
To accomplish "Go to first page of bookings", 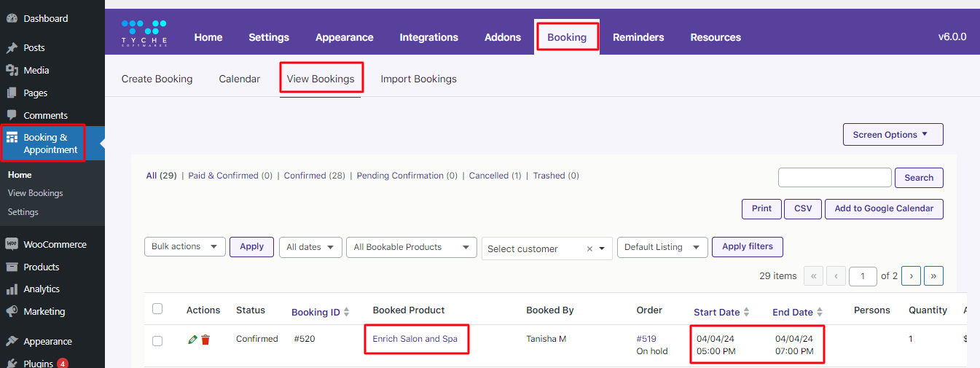I will coord(813,276).
